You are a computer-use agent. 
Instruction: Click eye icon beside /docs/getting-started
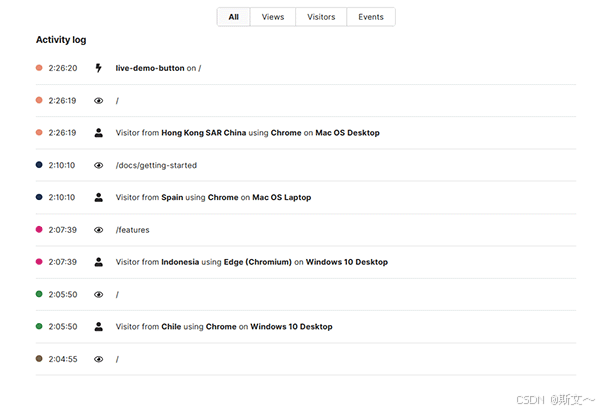[x=99, y=165]
